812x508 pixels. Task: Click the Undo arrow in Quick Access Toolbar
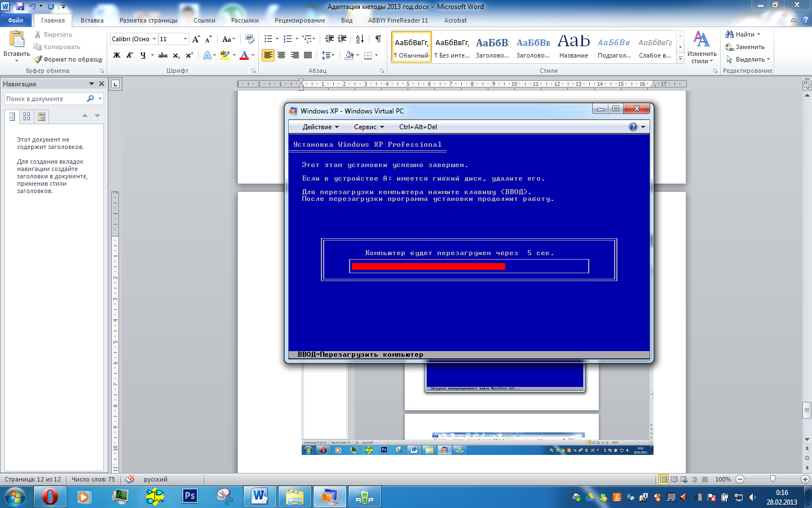33,6
